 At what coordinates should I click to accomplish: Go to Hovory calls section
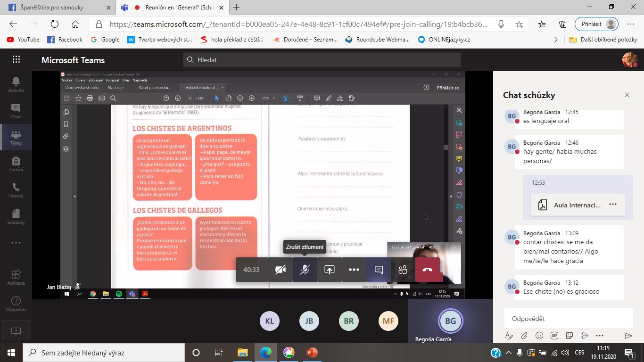point(16,190)
